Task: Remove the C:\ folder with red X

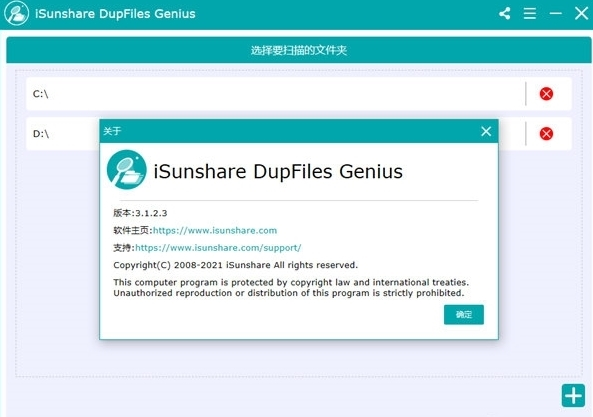Action: (x=546, y=94)
